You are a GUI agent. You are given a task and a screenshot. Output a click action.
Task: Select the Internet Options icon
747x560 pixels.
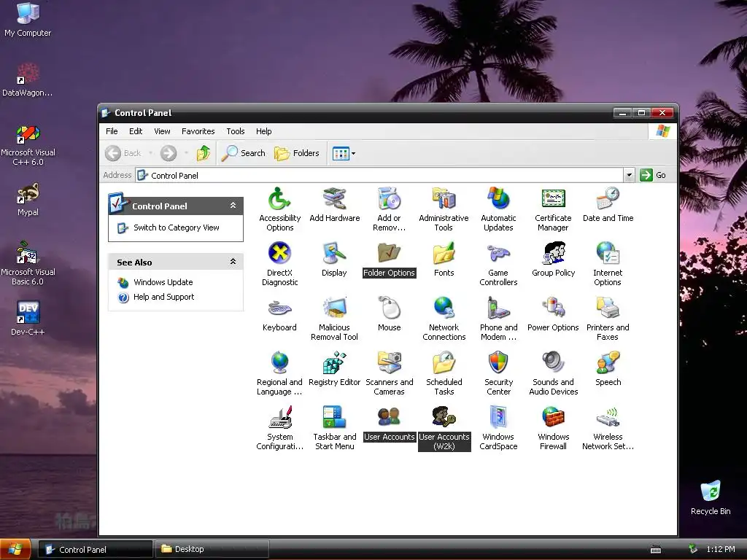click(x=608, y=264)
